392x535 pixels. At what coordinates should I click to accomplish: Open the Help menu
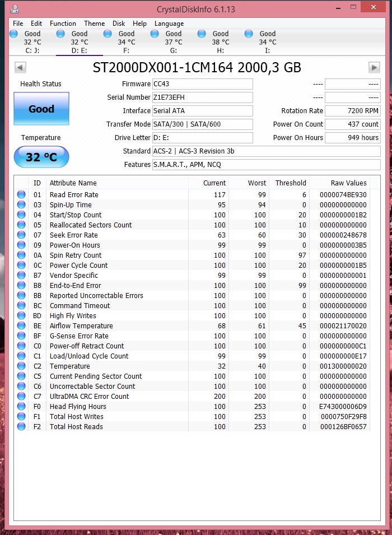pyautogui.click(x=139, y=24)
